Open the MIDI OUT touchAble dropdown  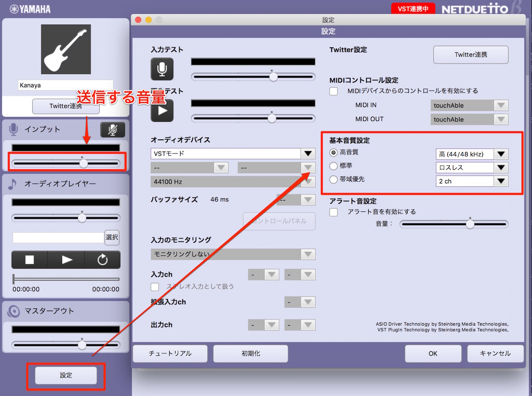pyautogui.click(x=470, y=119)
